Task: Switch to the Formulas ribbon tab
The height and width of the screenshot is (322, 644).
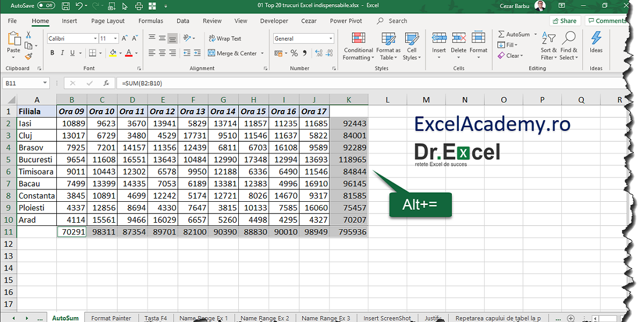Action: pos(151,21)
